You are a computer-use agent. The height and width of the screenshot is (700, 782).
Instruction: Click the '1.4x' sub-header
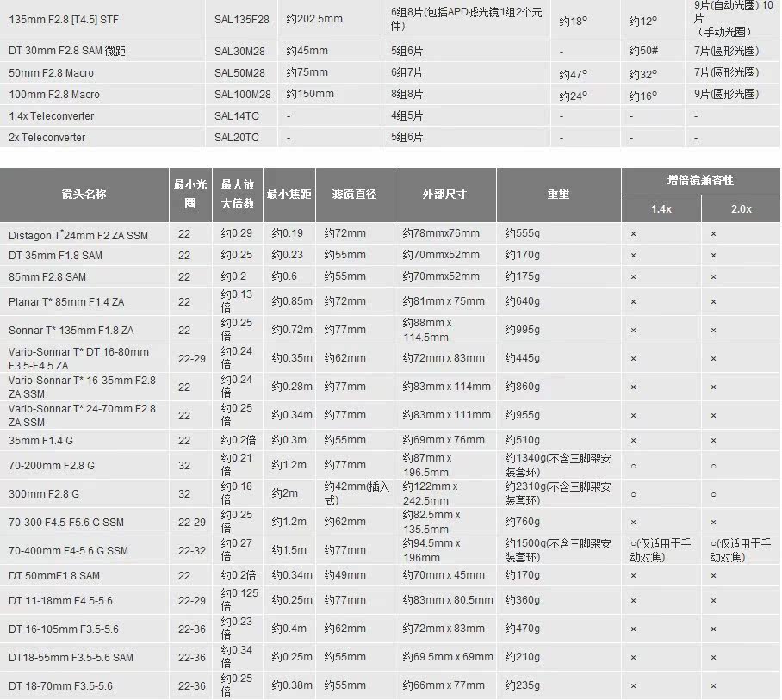click(661, 209)
